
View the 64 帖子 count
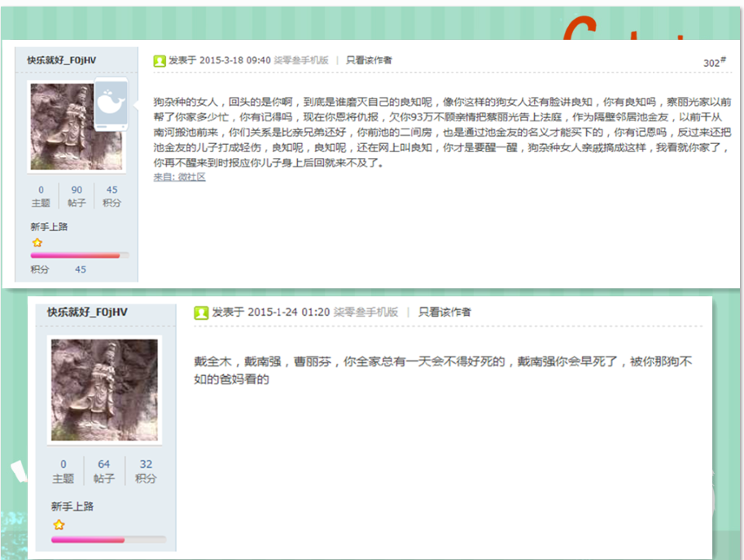coord(103,470)
